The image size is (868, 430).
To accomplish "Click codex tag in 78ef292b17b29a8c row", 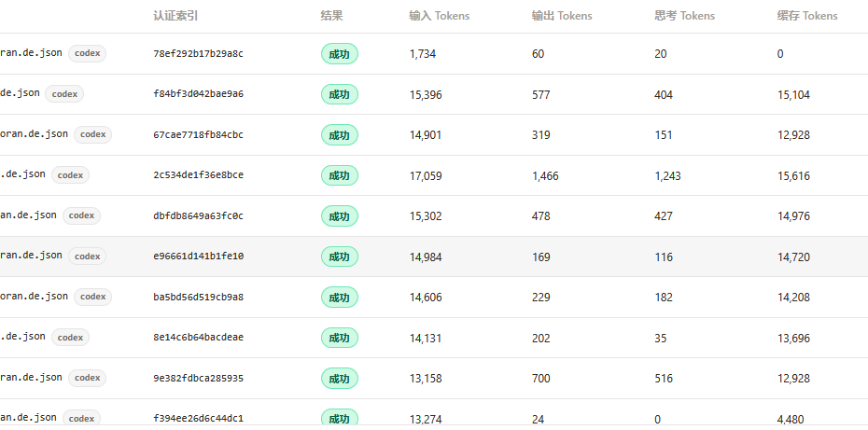I will point(88,53).
